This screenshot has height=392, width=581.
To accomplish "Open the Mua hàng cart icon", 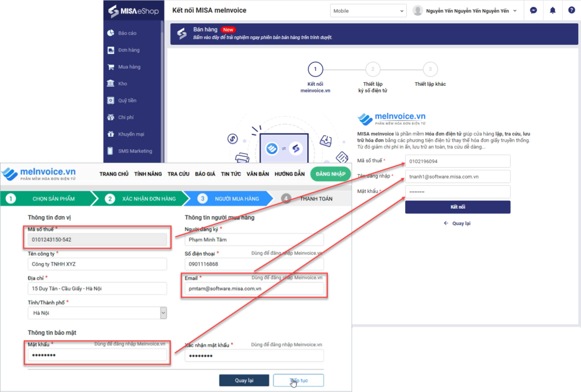I will pos(111,67).
